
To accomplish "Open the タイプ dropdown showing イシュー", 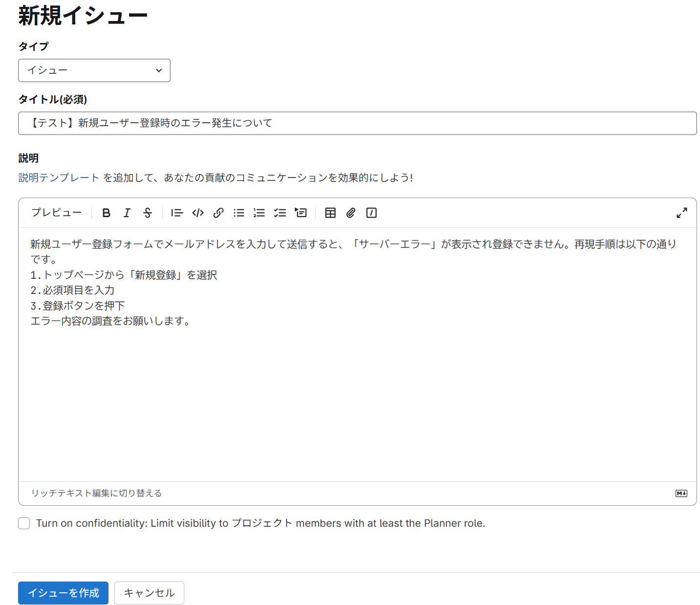I will click(94, 70).
